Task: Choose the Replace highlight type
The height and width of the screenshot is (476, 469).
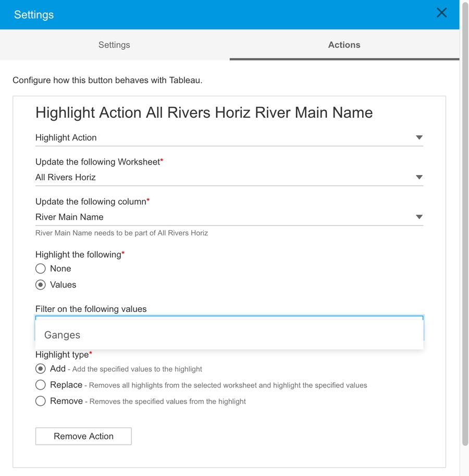Action: coord(41,385)
